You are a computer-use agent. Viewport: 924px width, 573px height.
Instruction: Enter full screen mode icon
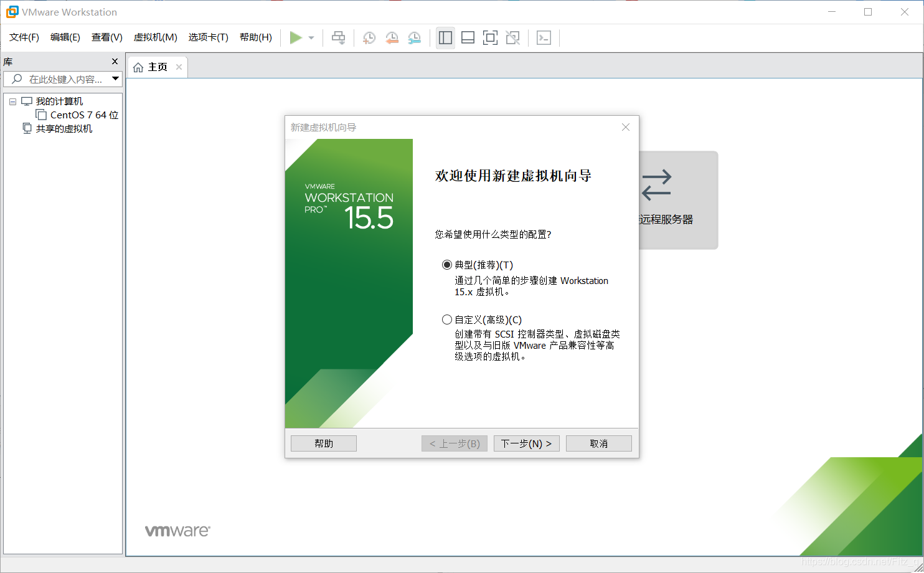point(490,38)
